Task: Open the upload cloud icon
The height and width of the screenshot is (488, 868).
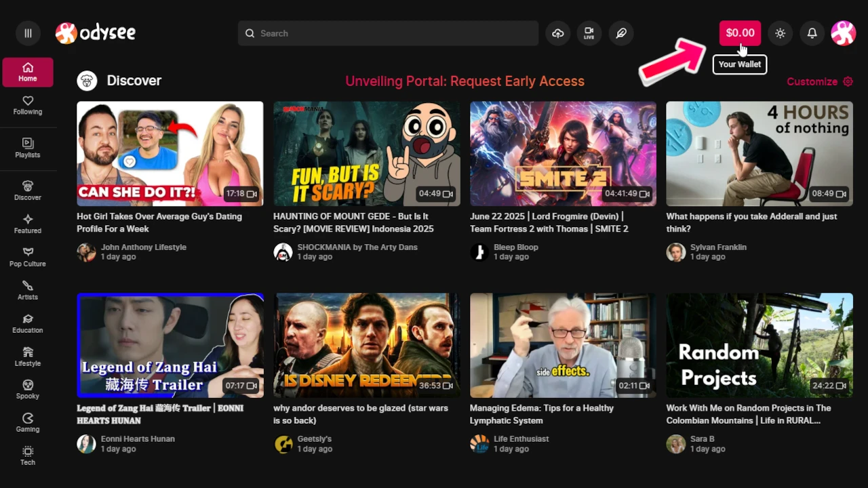Action: (x=557, y=33)
